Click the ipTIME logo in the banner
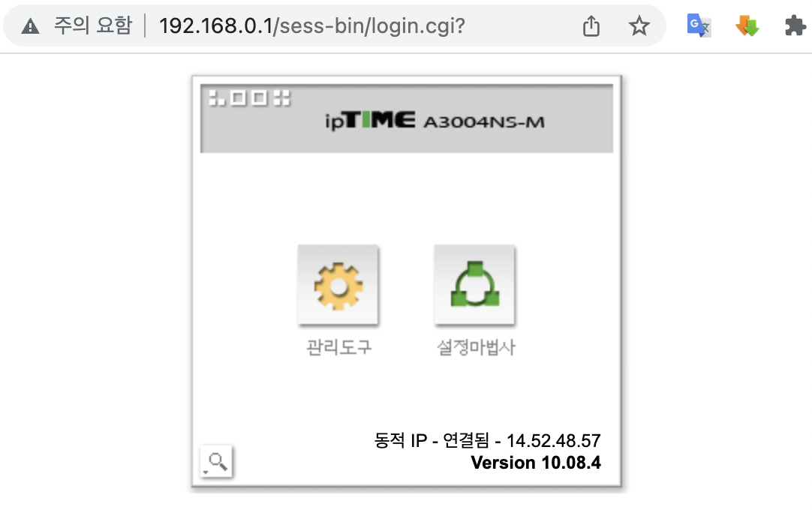The image size is (812, 531). pyautogui.click(x=370, y=121)
